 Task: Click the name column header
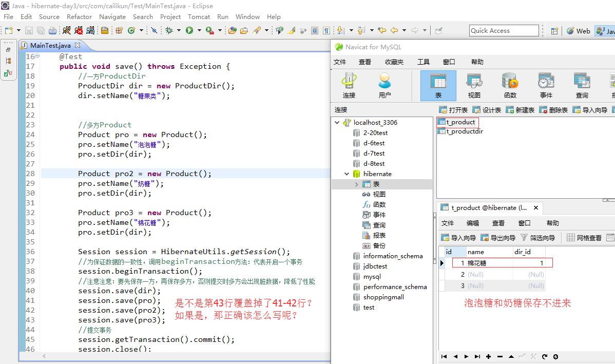tap(489, 252)
